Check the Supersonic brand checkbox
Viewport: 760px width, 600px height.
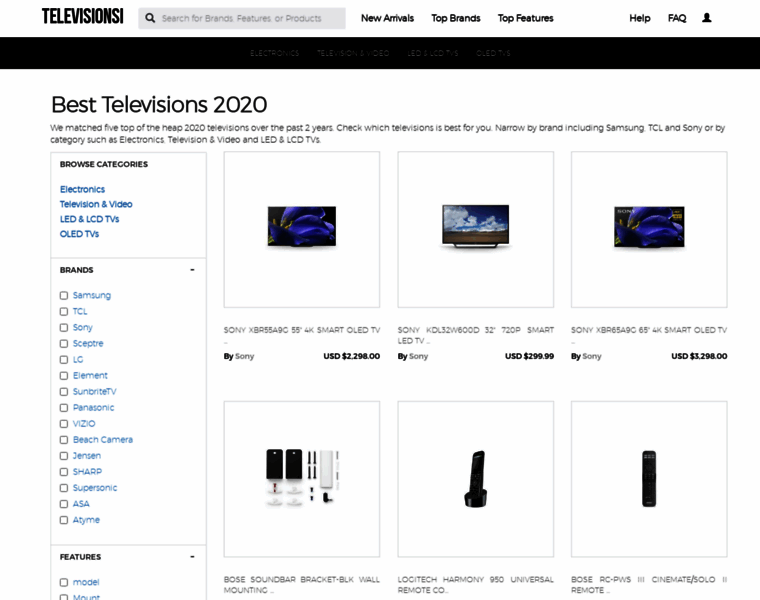click(63, 488)
